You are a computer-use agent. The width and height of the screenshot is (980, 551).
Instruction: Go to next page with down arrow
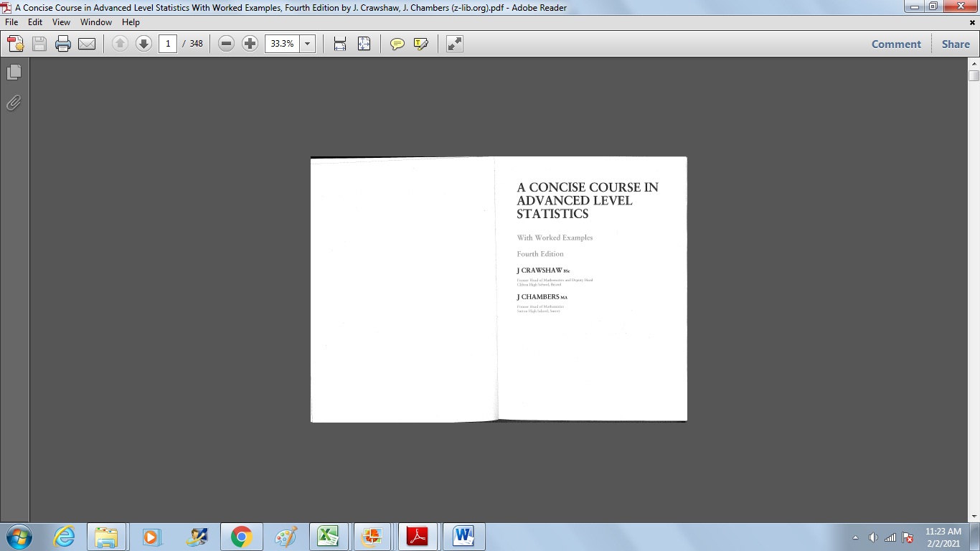click(x=143, y=44)
